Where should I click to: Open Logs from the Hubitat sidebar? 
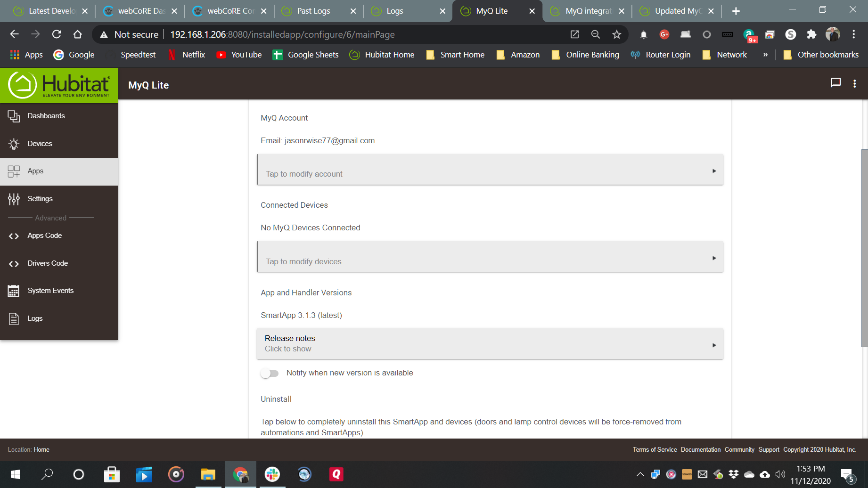pos(59,318)
